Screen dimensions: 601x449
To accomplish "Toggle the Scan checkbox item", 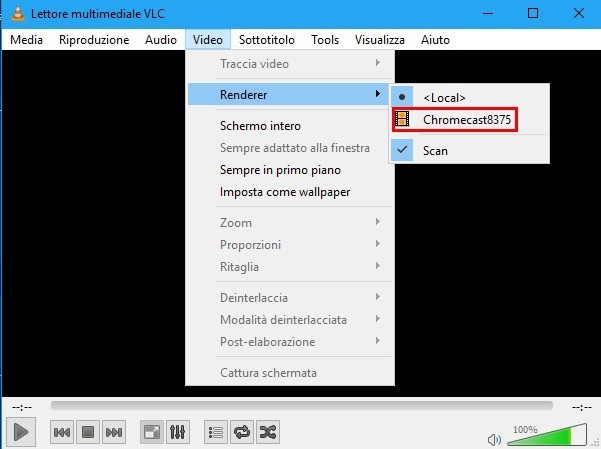I will point(435,150).
